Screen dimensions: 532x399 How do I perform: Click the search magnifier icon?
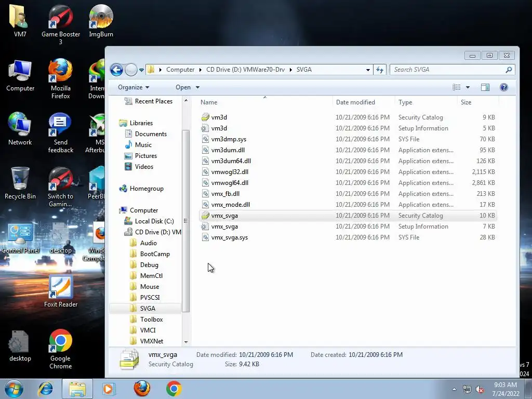pos(509,70)
